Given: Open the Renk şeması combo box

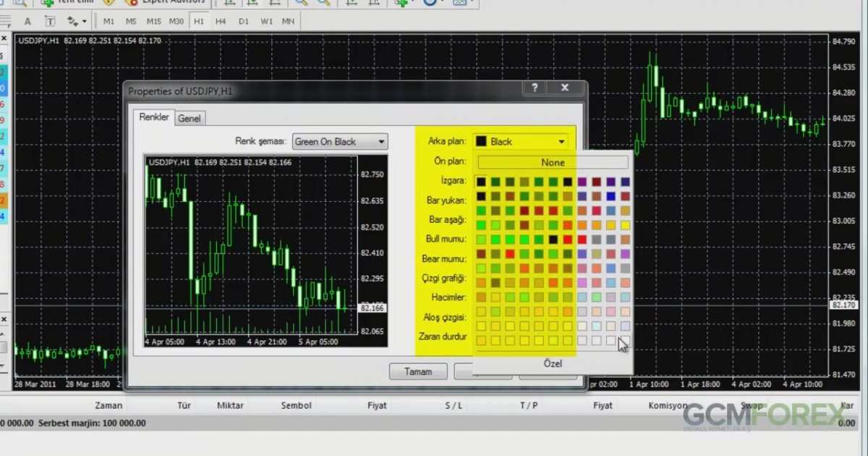Looking at the screenshot, I should (340, 142).
